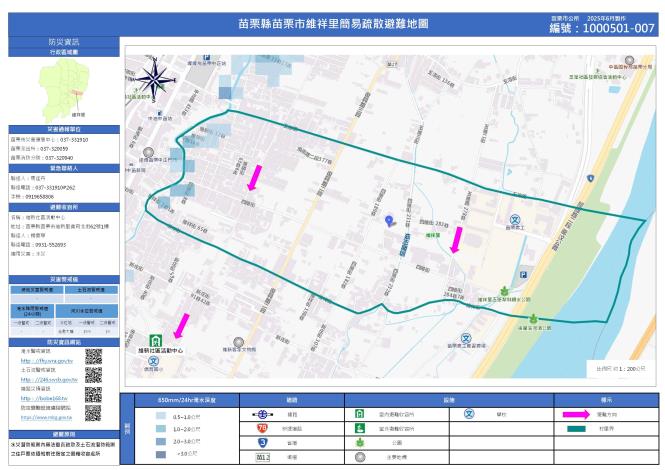The image size is (665, 470).
Task: Click the pink evacuation direction legend arrow
Action: point(576,414)
